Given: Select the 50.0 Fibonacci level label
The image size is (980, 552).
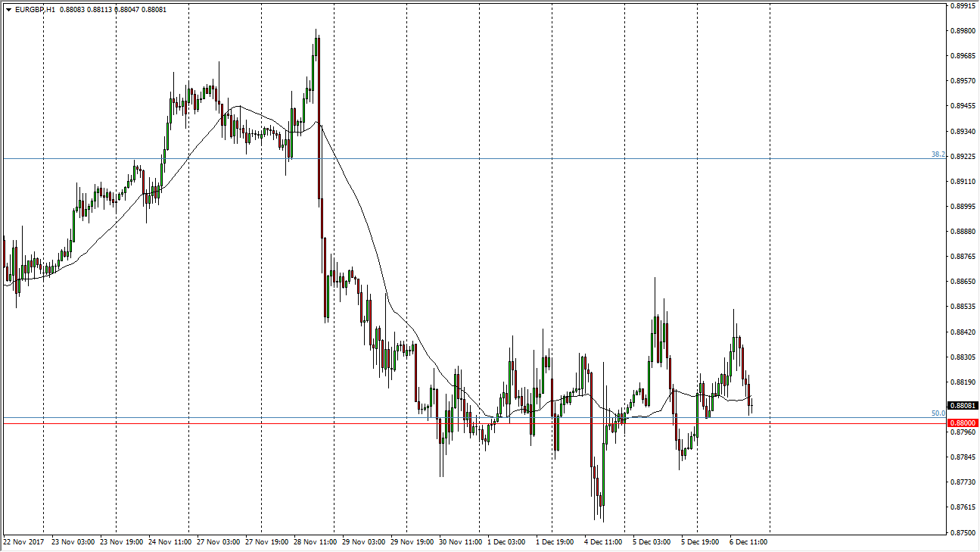Looking at the screenshot, I should [938, 413].
